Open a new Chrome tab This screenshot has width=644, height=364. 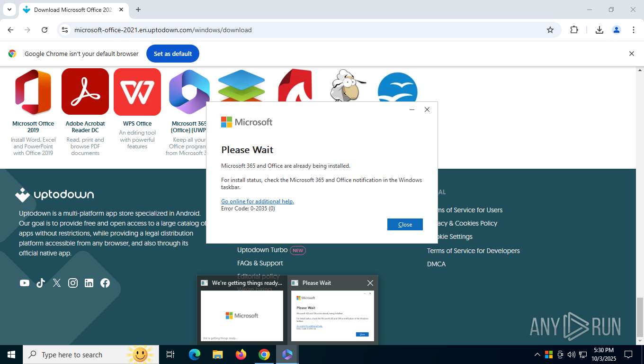(138, 9)
